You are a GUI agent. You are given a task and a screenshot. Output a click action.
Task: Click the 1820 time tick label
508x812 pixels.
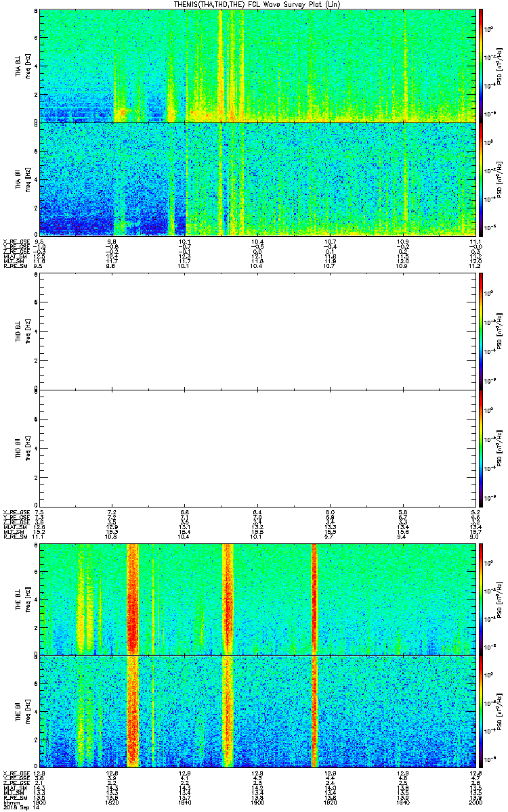(x=112, y=803)
